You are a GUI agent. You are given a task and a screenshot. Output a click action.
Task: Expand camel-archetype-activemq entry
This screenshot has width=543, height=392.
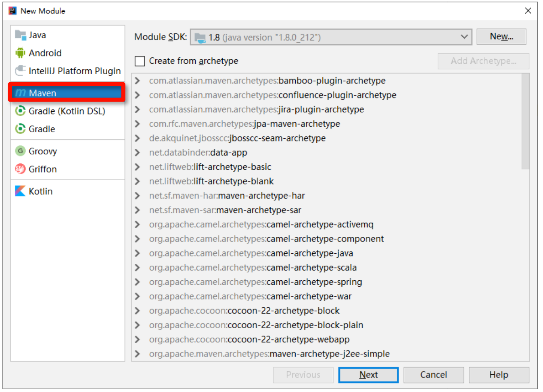[138, 224]
